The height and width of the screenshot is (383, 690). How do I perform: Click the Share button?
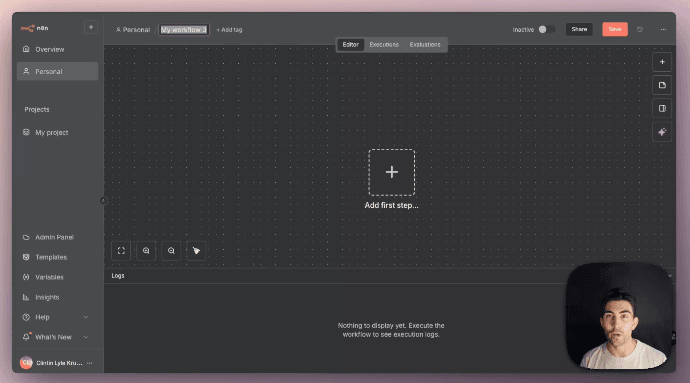[x=579, y=29]
